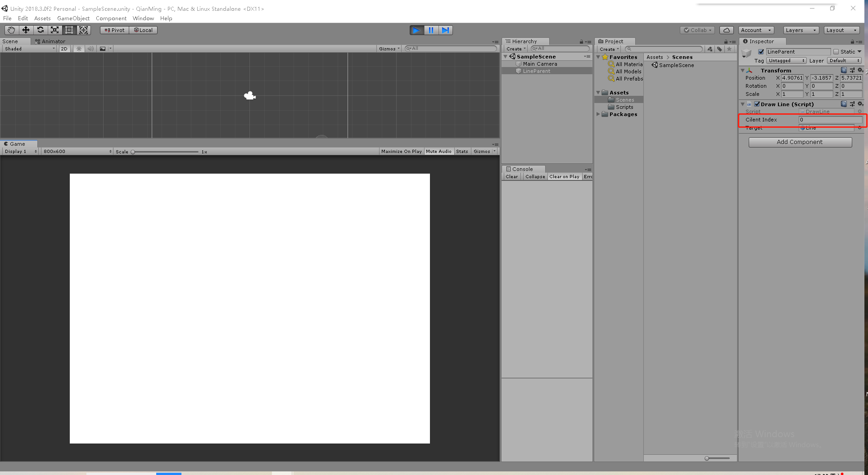Click the Pause button
This screenshot has width=868, height=475.
tap(431, 30)
